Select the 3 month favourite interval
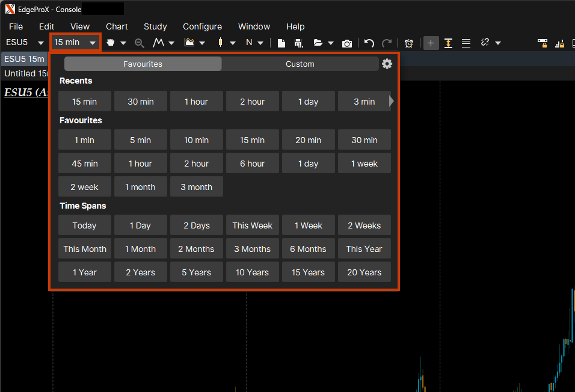Screen dimensions: 575x392 click(196, 187)
